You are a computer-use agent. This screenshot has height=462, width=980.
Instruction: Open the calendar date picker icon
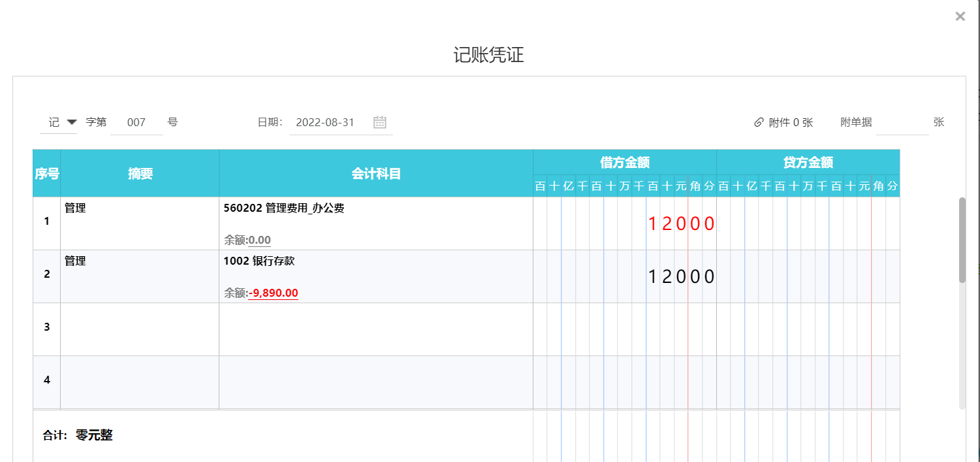click(380, 122)
